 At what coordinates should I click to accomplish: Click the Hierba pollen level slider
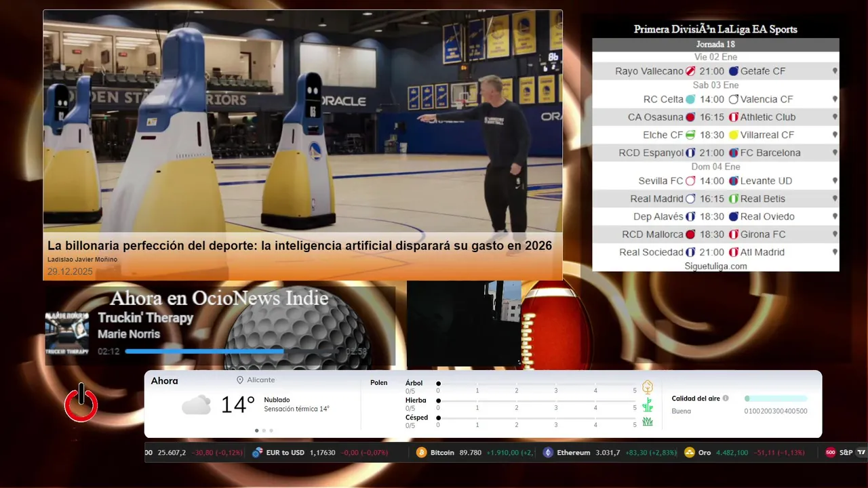[x=537, y=401]
